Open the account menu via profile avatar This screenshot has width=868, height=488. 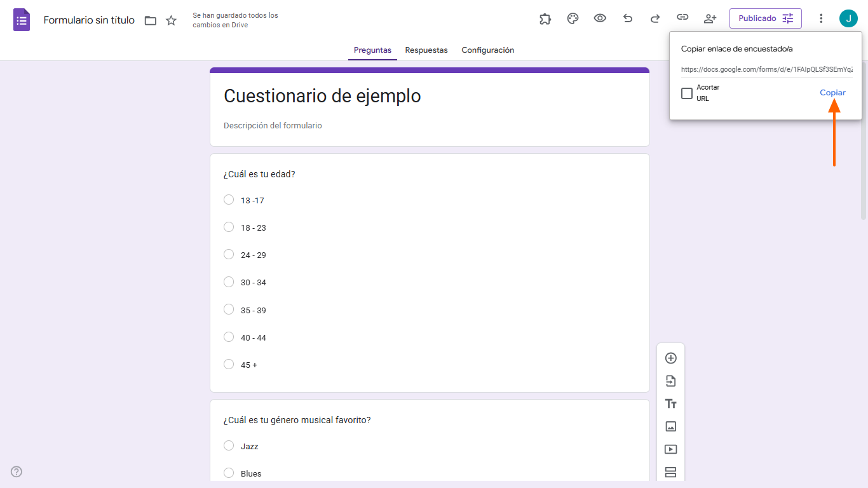pyautogui.click(x=848, y=18)
